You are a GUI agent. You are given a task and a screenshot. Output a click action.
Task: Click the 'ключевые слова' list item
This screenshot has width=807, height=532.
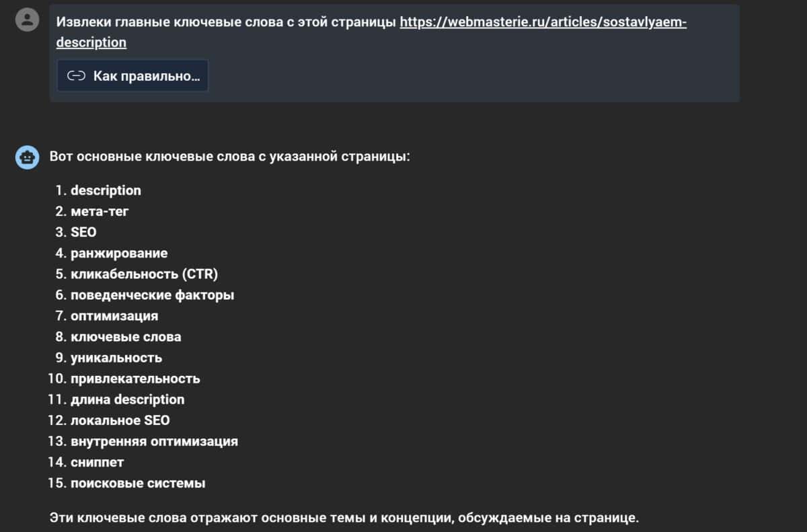[x=124, y=337]
